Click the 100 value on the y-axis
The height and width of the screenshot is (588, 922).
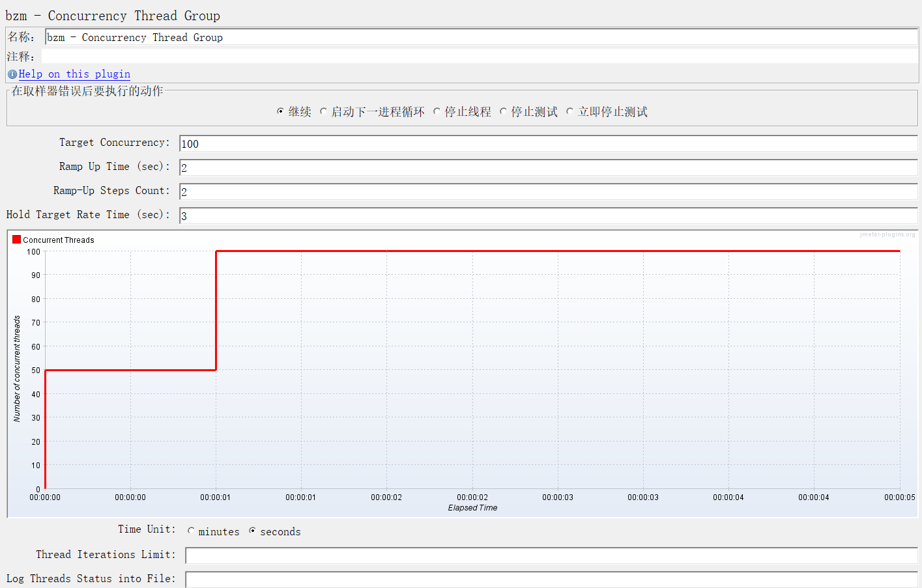point(33,252)
